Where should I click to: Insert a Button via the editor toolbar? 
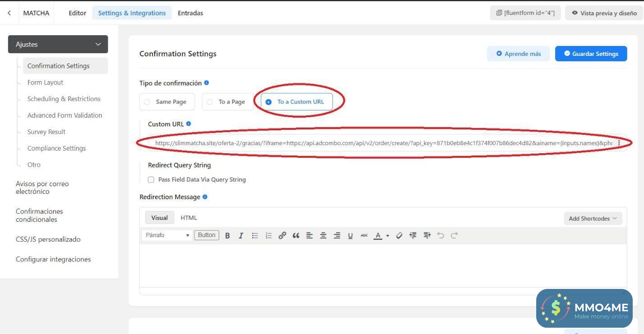207,235
